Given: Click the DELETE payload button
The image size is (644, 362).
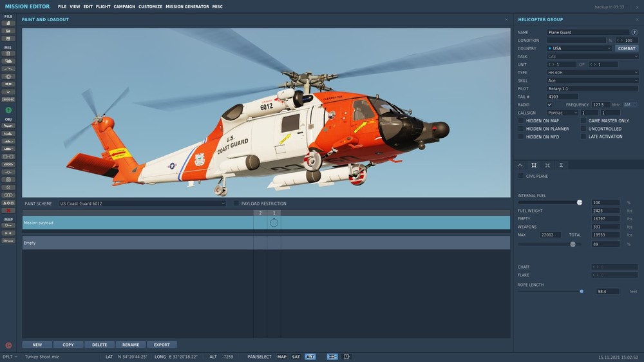Looking at the screenshot, I should (99, 345).
